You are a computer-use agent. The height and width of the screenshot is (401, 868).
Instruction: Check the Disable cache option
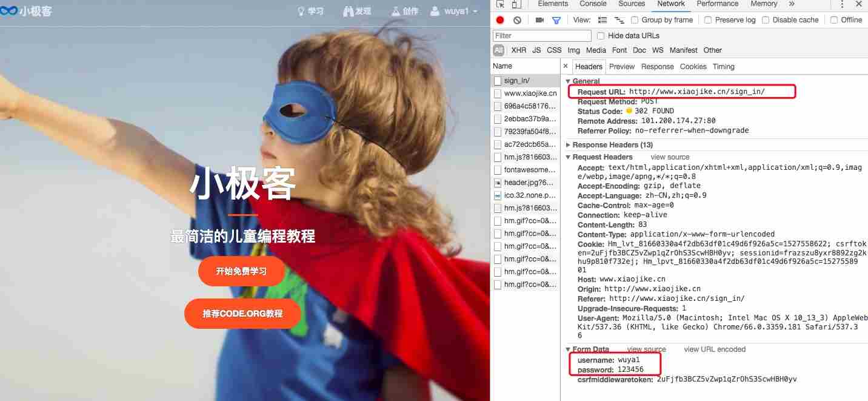[766, 20]
